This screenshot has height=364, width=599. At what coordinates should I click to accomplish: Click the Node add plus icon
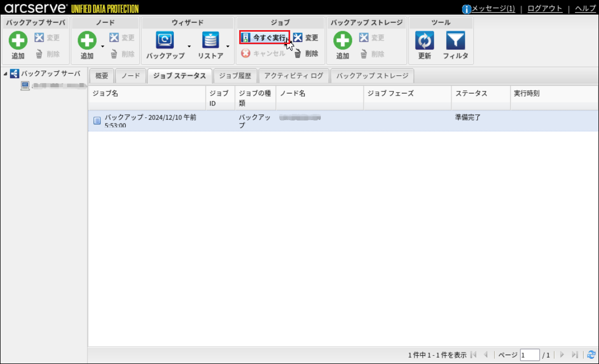(87, 41)
